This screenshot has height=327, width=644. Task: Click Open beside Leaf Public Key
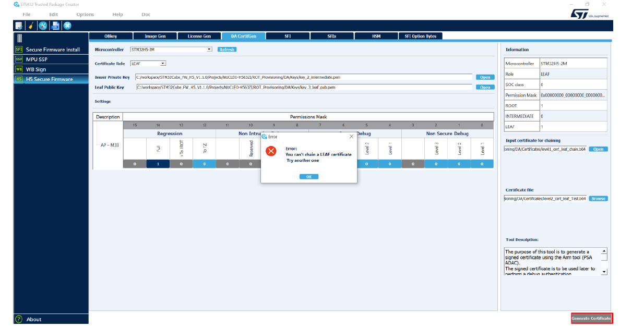[x=485, y=87]
